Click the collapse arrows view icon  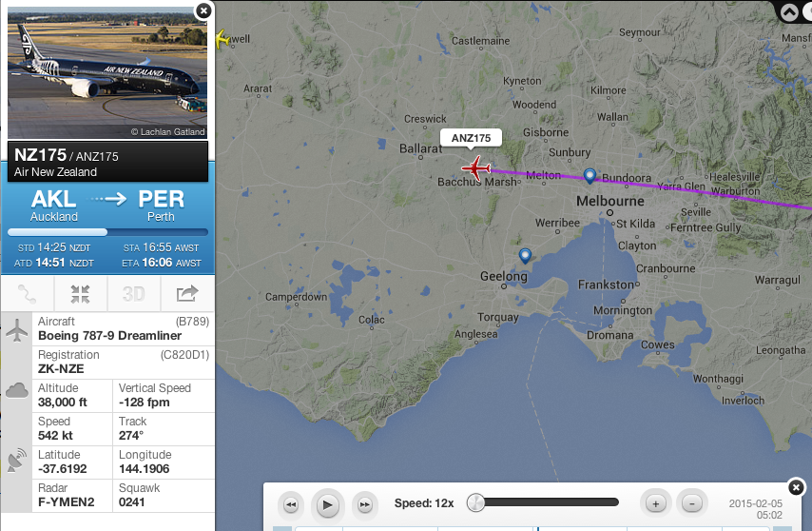[x=80, y=294]
